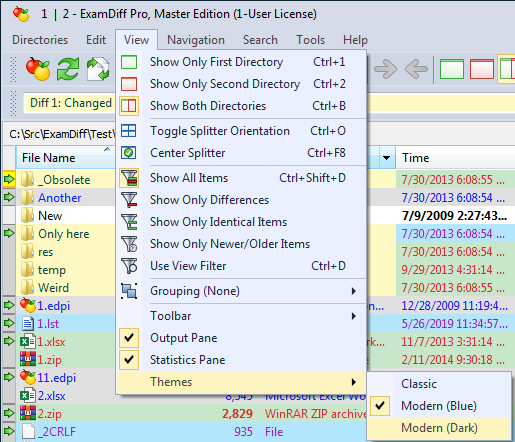Toggle the Output Pane checkmark
The width and height of the screenshot is (515, 442).
coord(129,338)
